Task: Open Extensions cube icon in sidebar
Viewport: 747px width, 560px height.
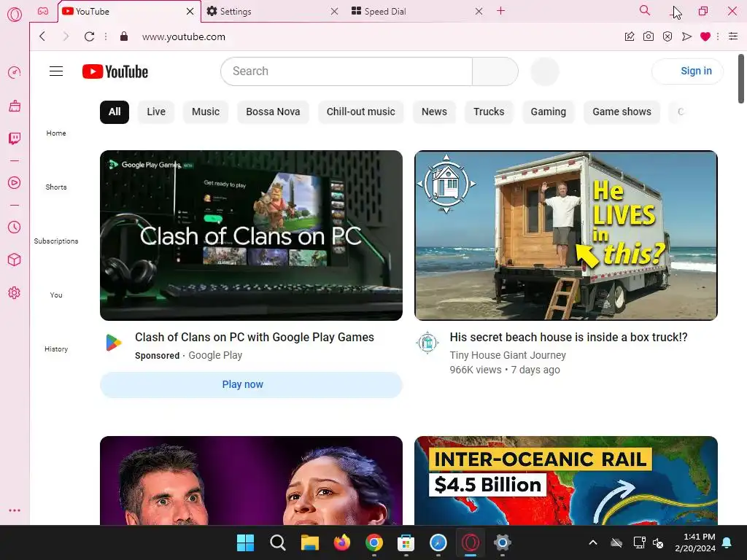Action: (15, 260)
